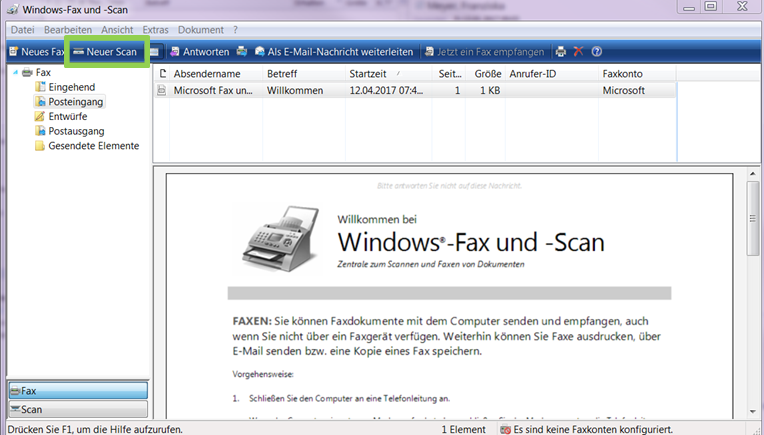Screen dimensions: 764x435
Task: Open the Ansicht menu
Action: [x=117, y=30]
